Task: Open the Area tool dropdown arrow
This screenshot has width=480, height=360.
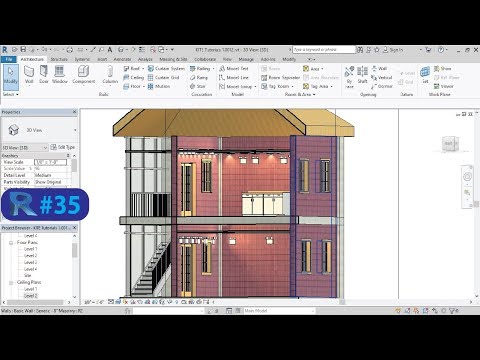Action: tap(322, 69)
